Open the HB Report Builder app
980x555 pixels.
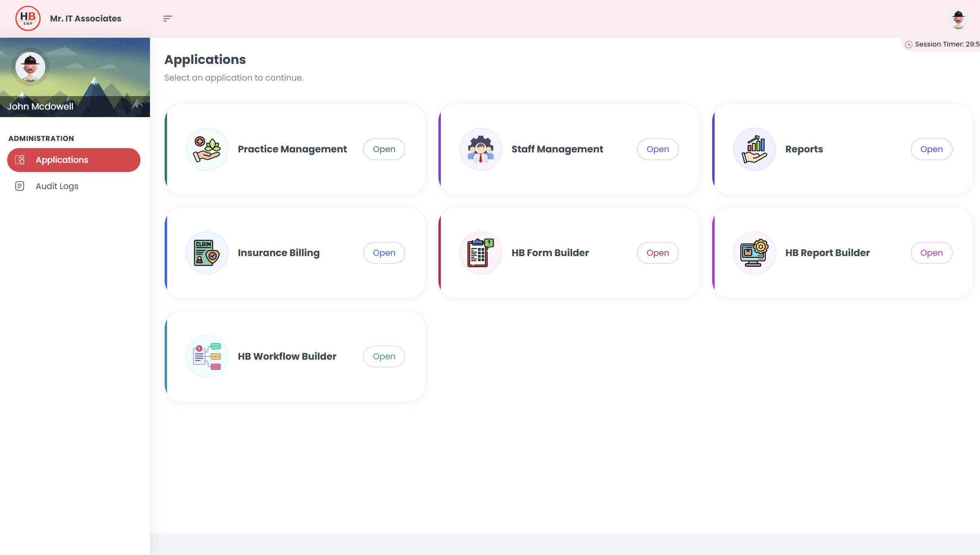point(932,253)
